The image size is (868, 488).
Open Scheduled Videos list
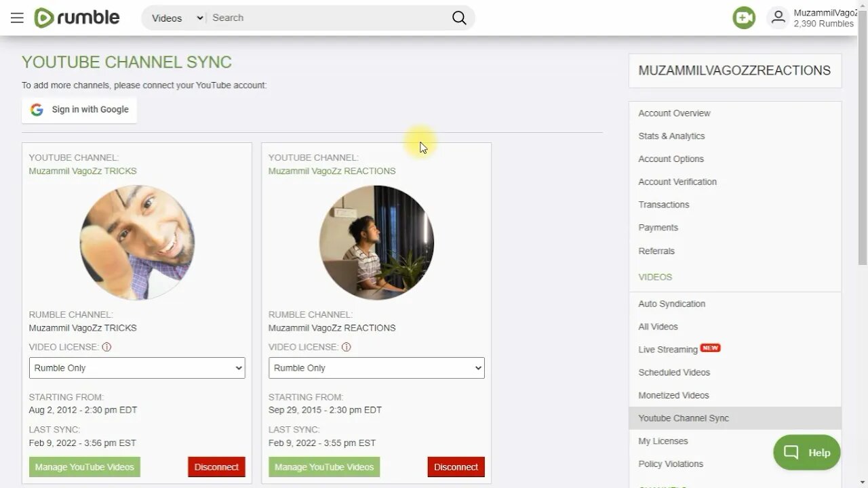[x=674, y=372]
